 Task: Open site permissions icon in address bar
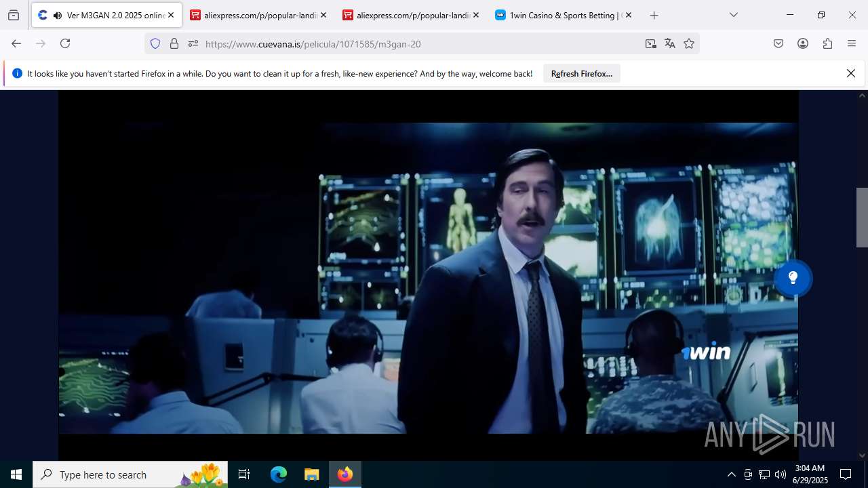193,43
